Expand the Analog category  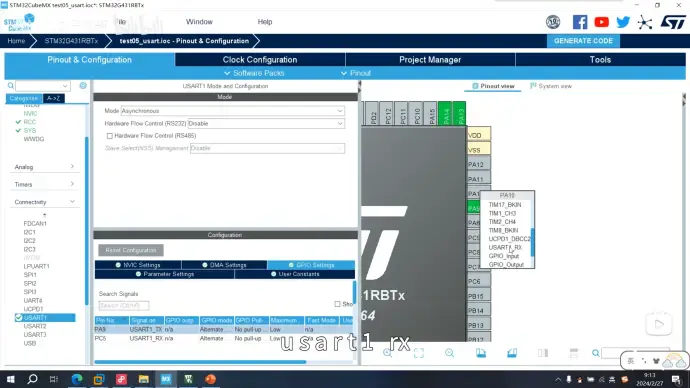pos(44,167)
